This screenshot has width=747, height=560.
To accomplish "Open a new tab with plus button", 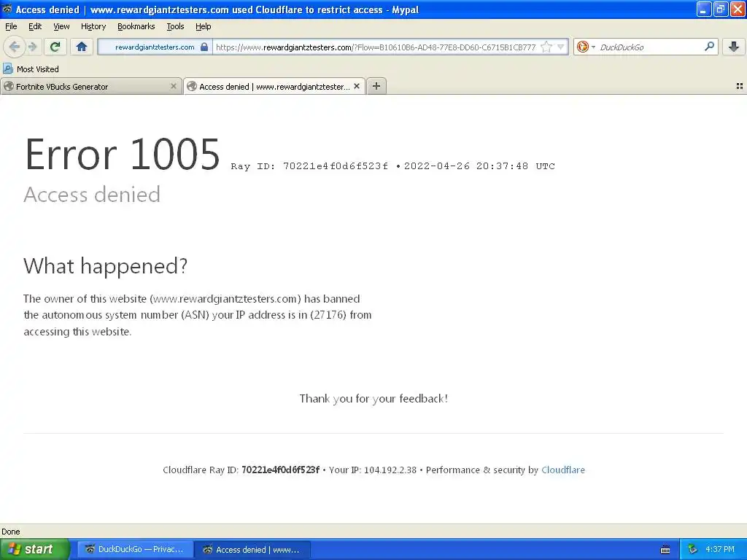I will click(x=376, y=86).
